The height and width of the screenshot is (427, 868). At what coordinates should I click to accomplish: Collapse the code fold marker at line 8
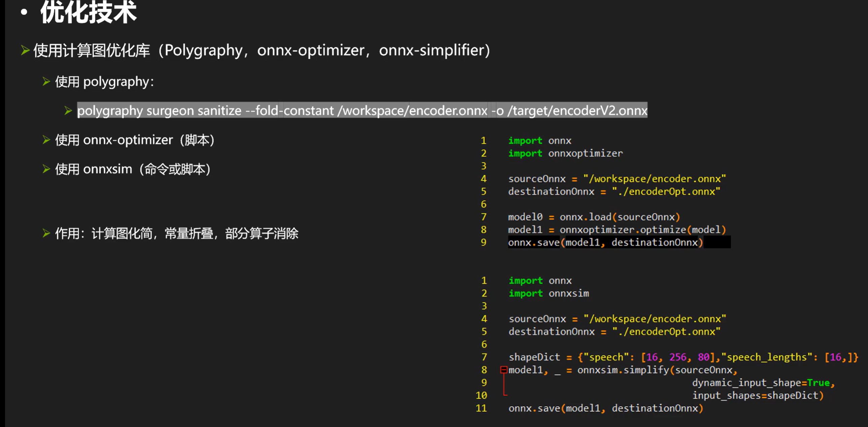[503, 370]
